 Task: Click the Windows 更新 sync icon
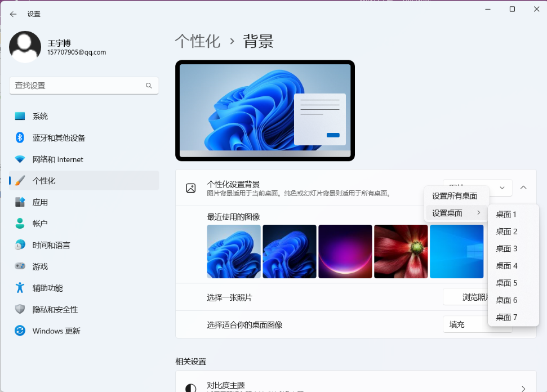tap(20, 331)
